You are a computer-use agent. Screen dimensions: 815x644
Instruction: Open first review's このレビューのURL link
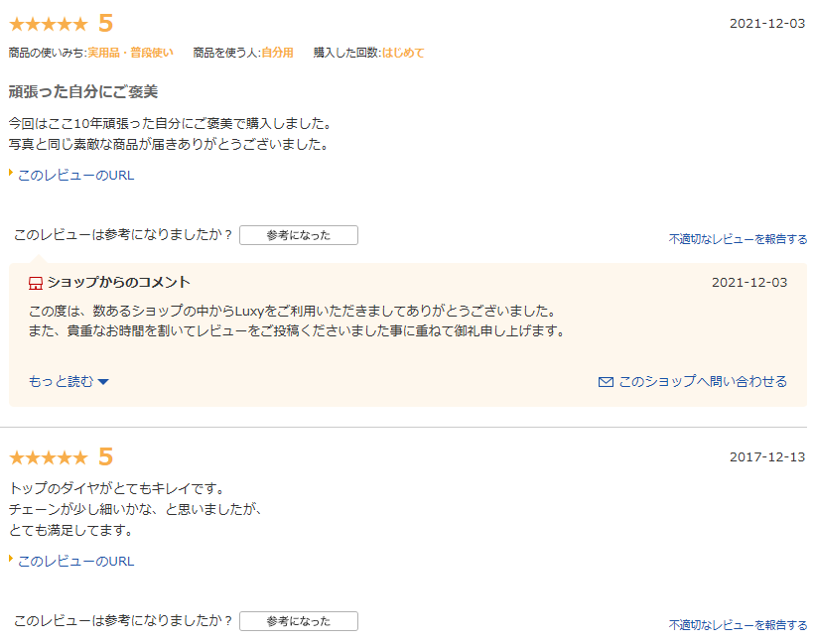tap(75, 176)
